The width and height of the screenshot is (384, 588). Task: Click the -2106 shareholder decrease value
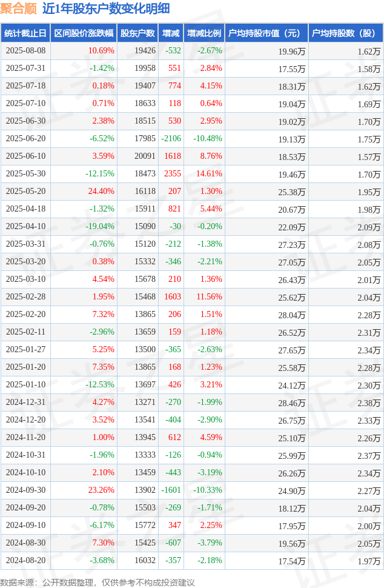[x=171, y=138]
